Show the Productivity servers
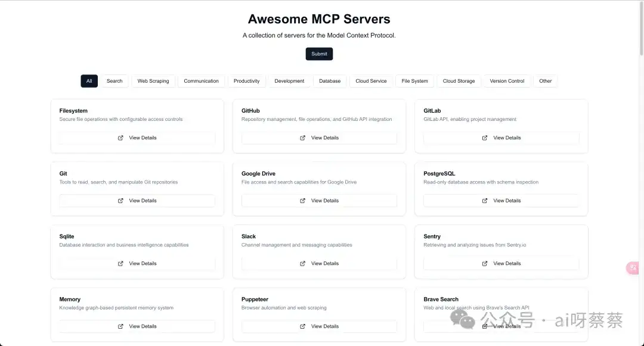Image resolution: width=644 pixels, height=346 pixels. click(x=246, y=81)
